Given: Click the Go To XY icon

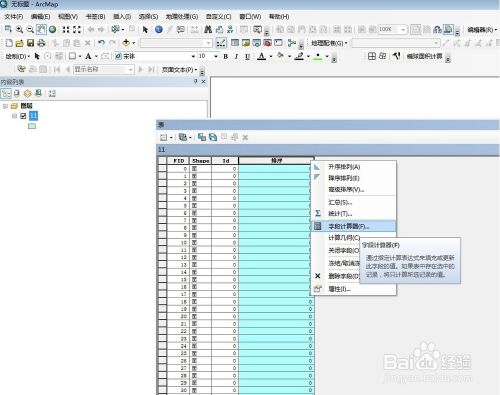Looking at the screenshot, I should point(230,30).
